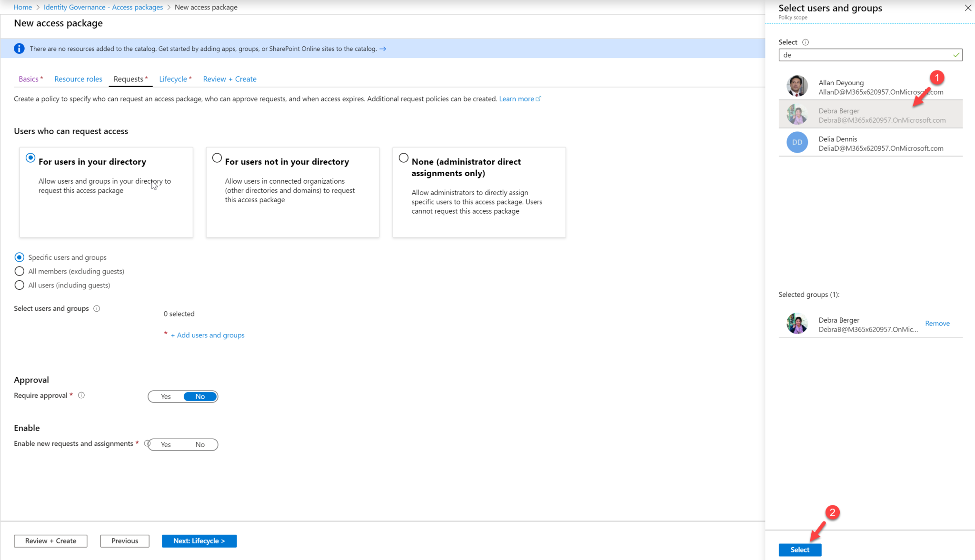Click the blue information banner icon
Image resolution: width=975 pixels, height=560 pixels.
[x=19, y=48]
